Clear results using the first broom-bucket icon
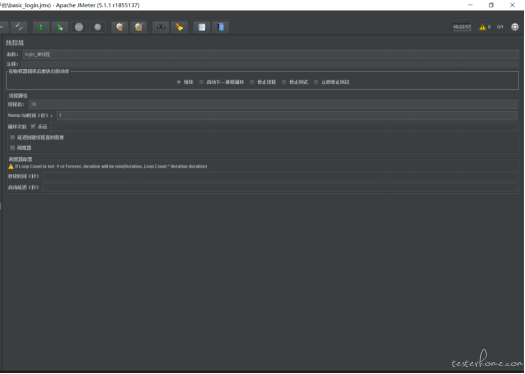Viewport: 525px width, 374px height. tap(120, 27)
